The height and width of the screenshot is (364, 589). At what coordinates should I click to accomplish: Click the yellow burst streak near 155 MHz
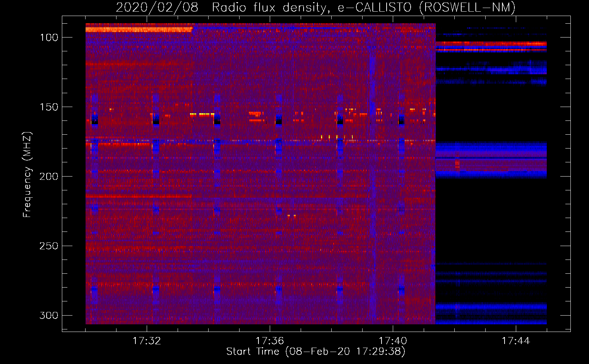[x=202, y=114]
